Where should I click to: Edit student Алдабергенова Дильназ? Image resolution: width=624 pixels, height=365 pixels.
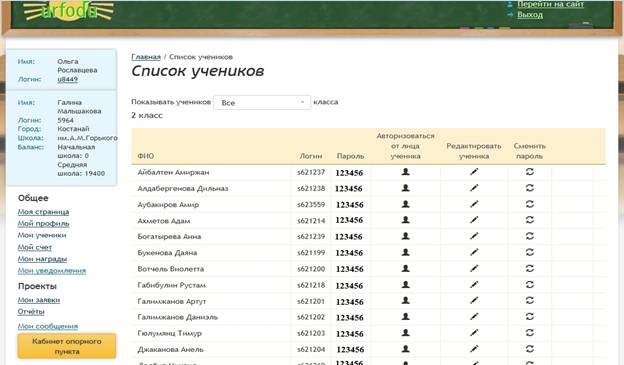coord(474,188)
